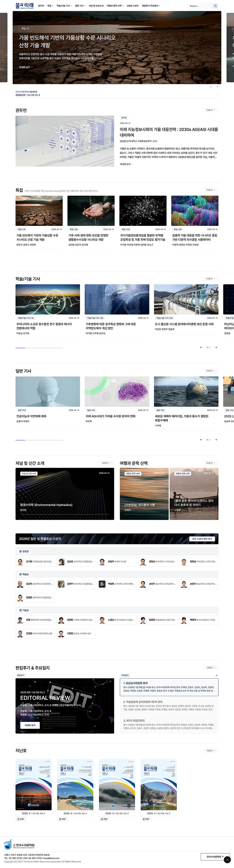Open the 2026 수상자 menu item
This screenshot has height=868, width=234.
(133, 6)
